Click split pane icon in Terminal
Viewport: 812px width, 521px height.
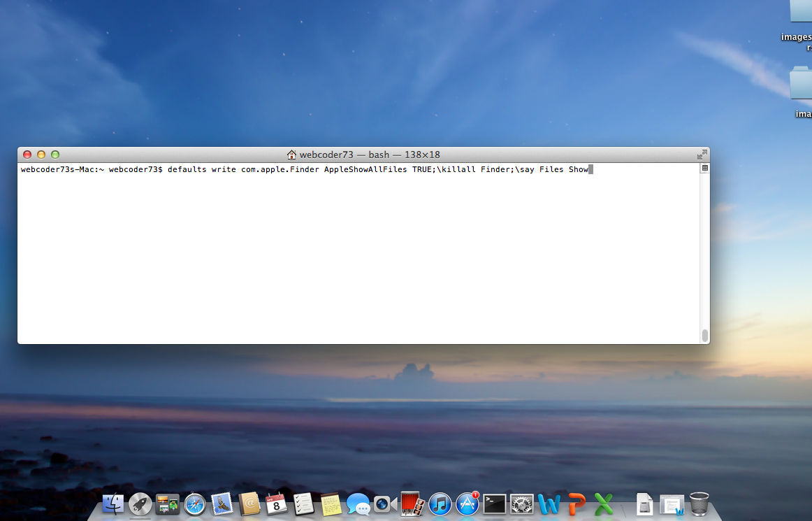(x=705, y=168)
